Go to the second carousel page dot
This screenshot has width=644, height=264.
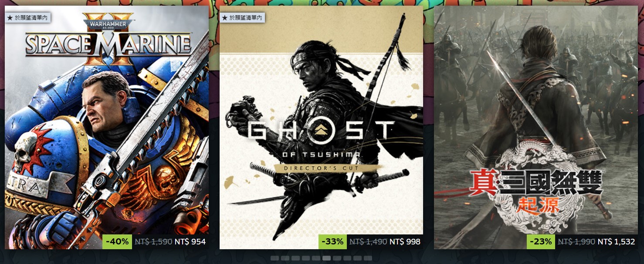(x=285, y=258)
